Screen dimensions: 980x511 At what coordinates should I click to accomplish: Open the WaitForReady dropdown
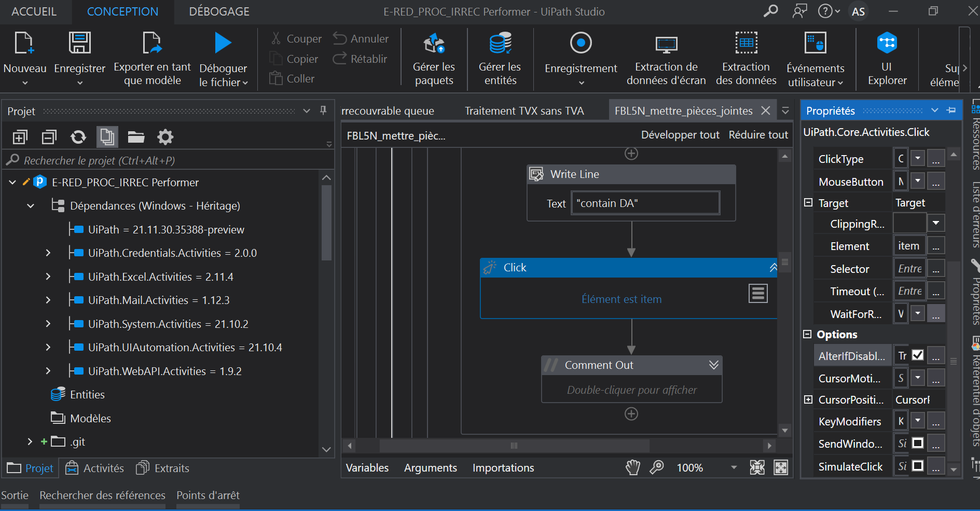(x=918, y=313)
